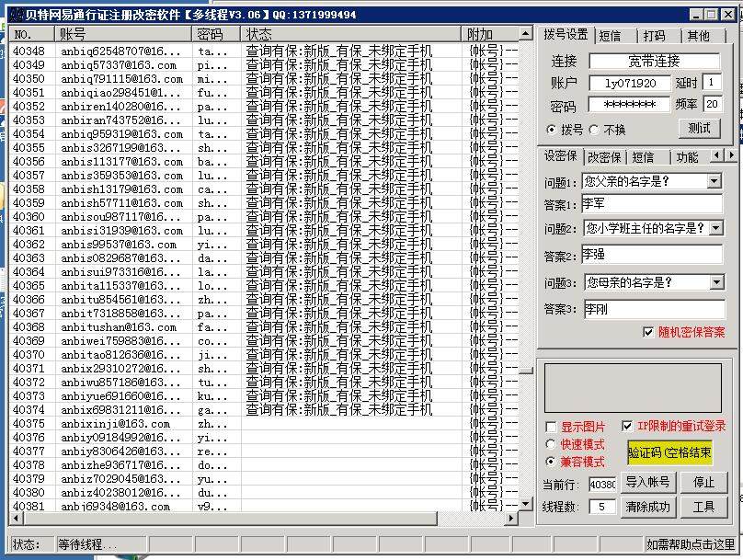Open the 改密保 tab
This screenshot has height=560, width=743.
(x=604, y=157)
